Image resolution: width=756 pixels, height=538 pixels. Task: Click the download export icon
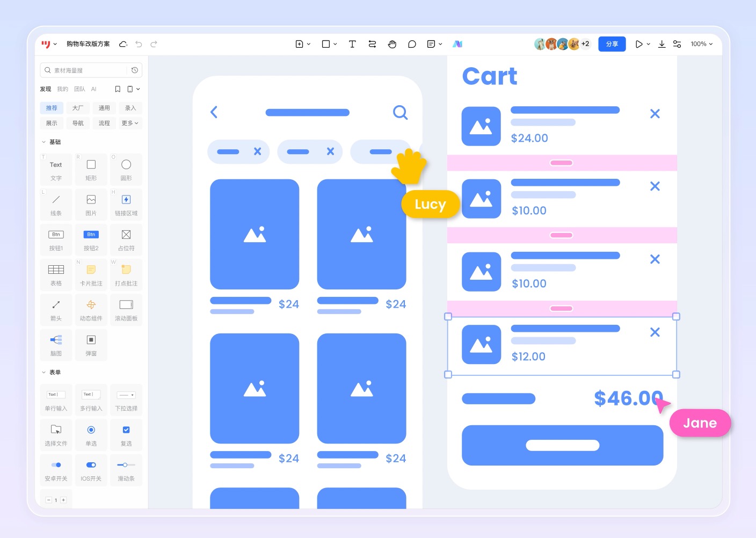click(x=662, y=44)
